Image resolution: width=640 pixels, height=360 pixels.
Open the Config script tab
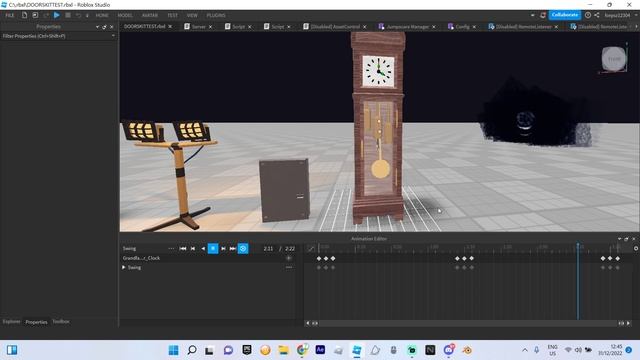[x=462, y=27]
